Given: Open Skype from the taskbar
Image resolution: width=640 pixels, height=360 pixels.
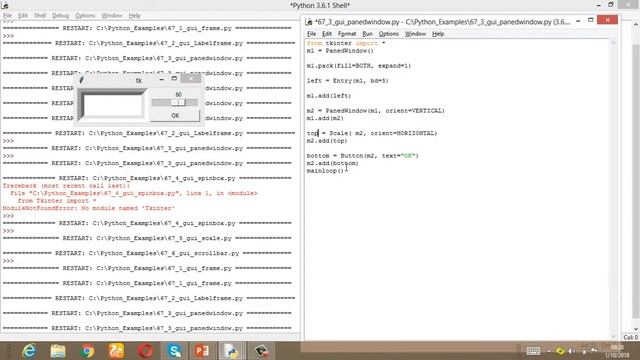Looking at the screenshot, I should pyautogui.click(x=174, y=351).
